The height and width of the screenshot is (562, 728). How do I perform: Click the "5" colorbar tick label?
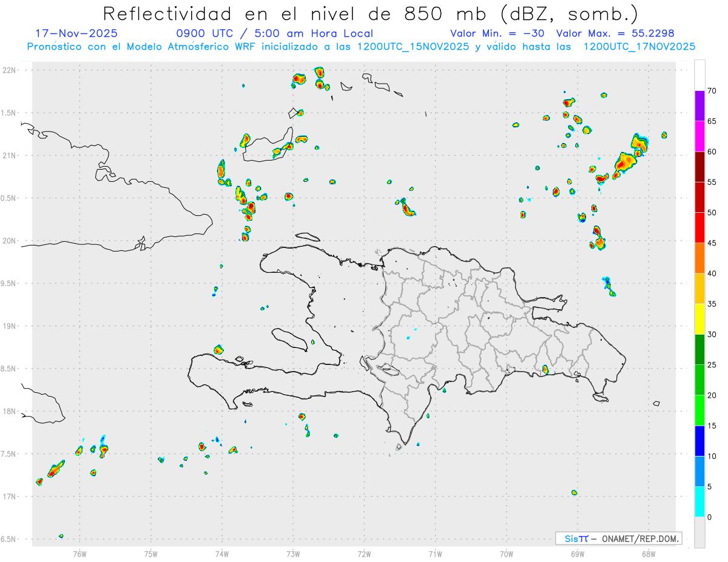coord(709,487)
